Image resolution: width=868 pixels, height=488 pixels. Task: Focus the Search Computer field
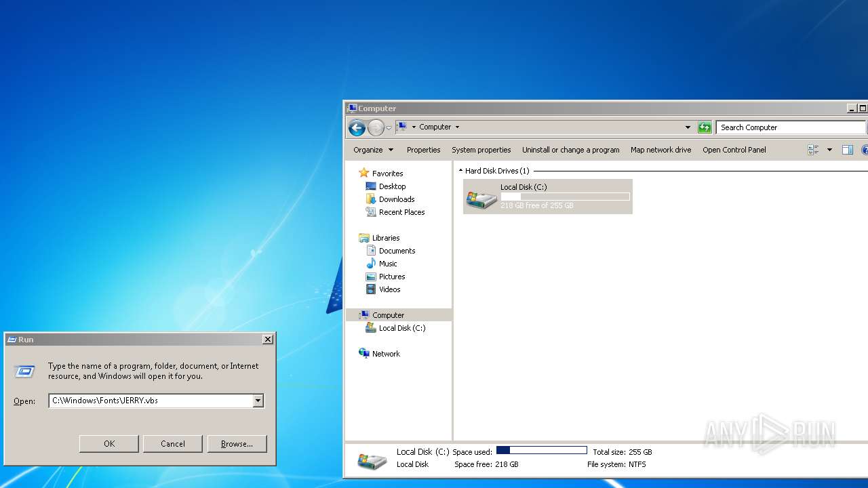click(791, 127)
